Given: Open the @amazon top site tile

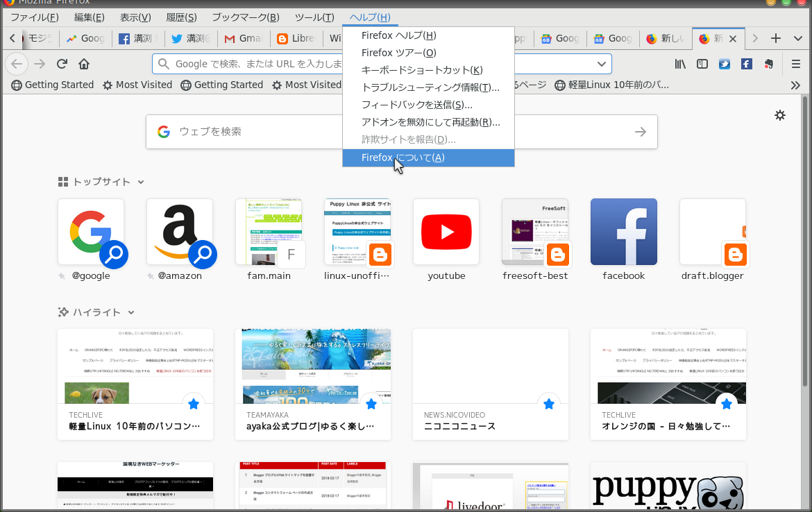Looking at the screenshot, I should click(180, 232).
